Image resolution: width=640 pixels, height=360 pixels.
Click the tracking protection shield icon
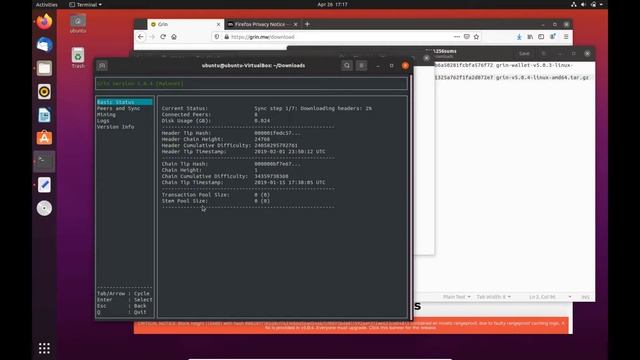(217, 37)
